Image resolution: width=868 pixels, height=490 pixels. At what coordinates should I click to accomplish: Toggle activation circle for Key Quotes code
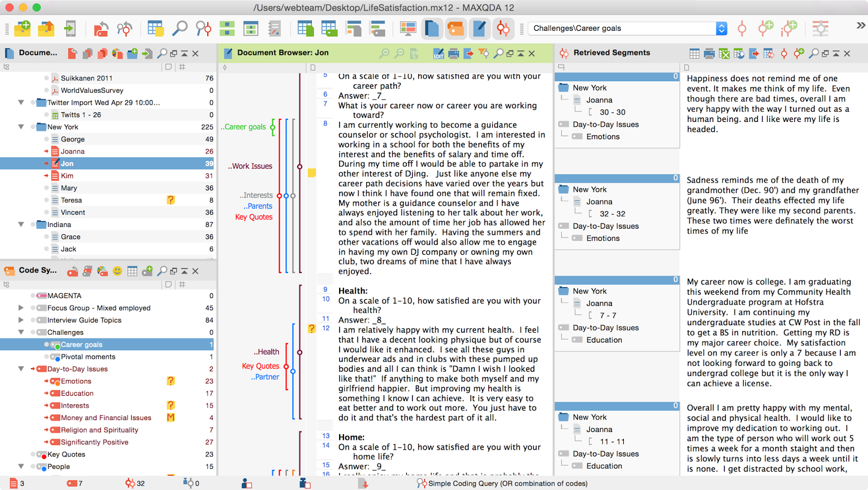33,454
